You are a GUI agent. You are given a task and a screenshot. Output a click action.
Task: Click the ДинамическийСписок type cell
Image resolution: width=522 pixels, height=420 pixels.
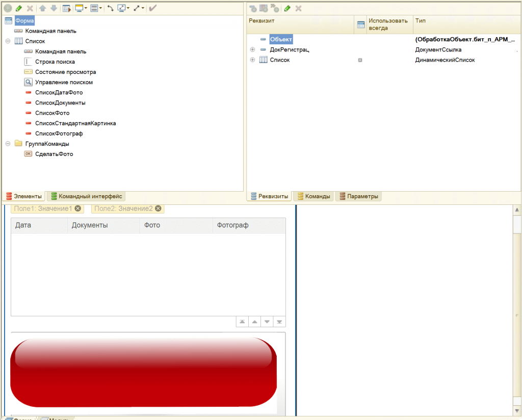pos(445,60)
